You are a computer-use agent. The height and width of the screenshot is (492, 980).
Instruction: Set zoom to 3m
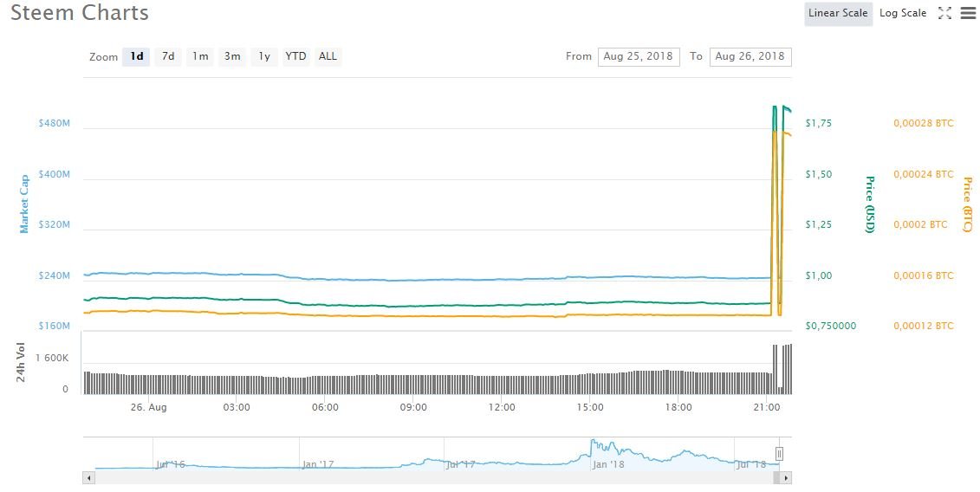point(232,56)
